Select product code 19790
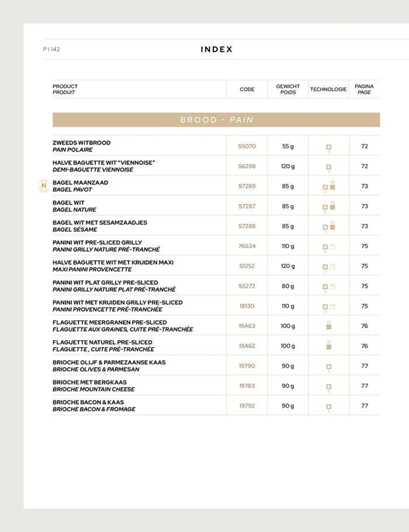409x532 pixels. (247, 366)
